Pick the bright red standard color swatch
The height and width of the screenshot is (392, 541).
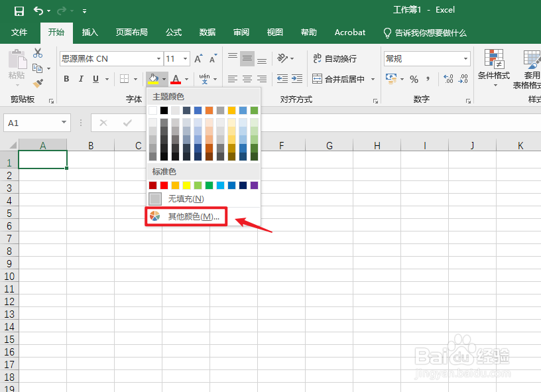tap(164, 185)
